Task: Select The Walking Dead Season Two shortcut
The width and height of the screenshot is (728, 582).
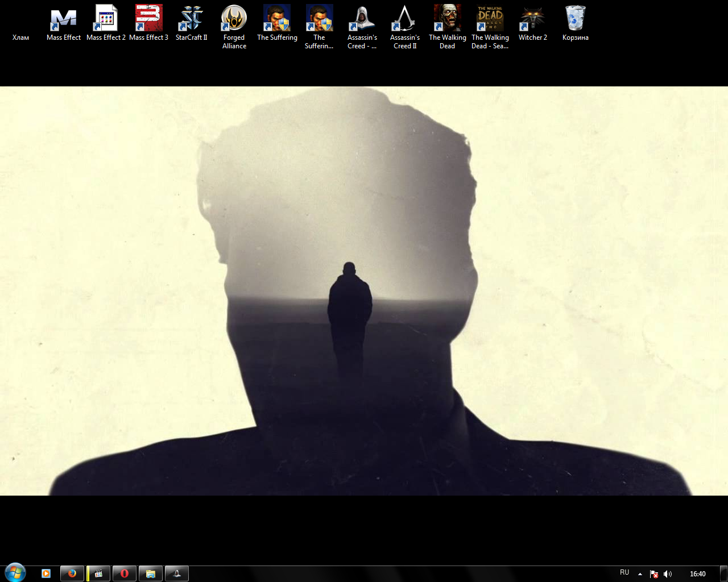Action: click(x=490, y=19)
